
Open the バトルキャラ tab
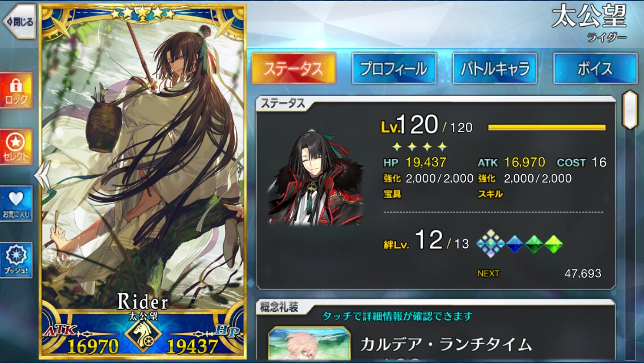point(494,69)
